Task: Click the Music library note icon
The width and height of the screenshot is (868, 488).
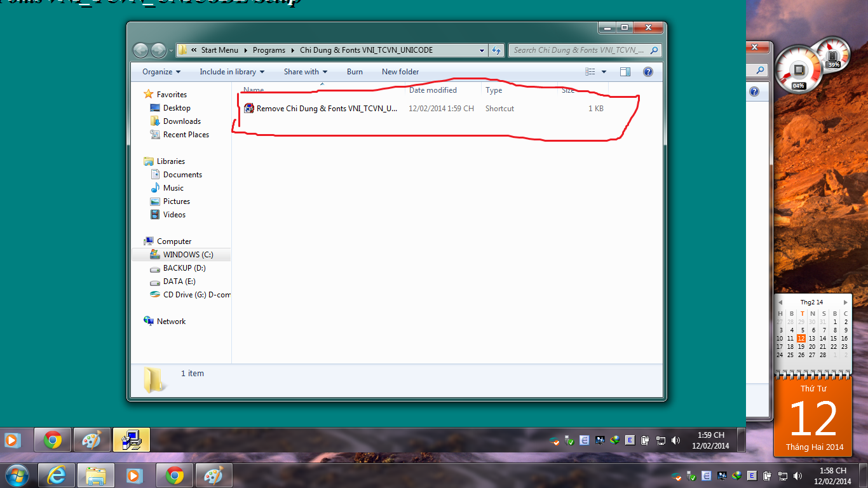Action: 155,188
